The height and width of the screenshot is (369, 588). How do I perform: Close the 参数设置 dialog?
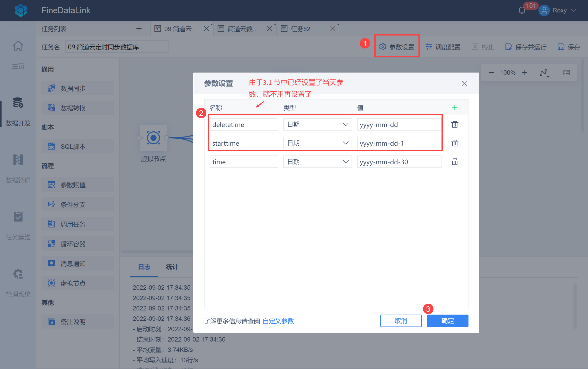pyautogui.click(x=464, y=83)
